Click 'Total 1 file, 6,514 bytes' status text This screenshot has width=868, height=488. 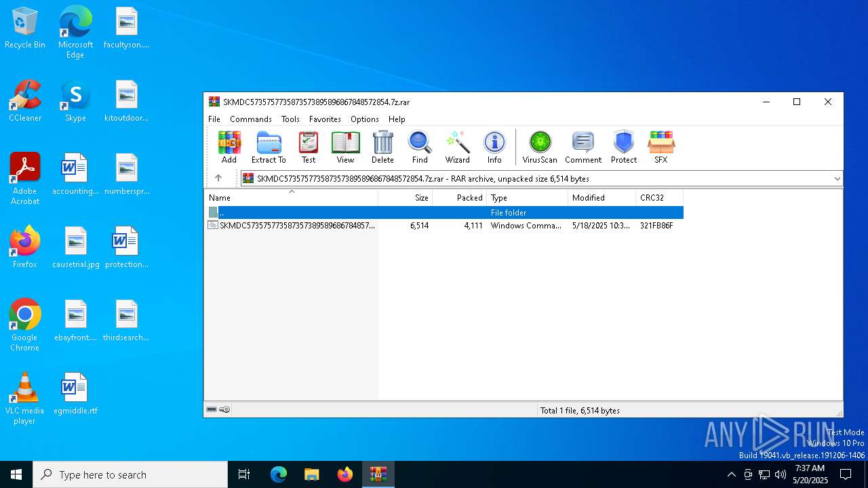click(580, 410)
